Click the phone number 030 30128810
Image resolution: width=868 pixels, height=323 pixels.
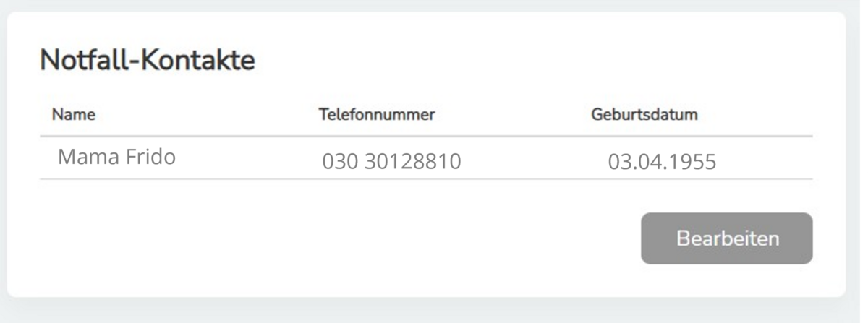(x=391, y=161)
